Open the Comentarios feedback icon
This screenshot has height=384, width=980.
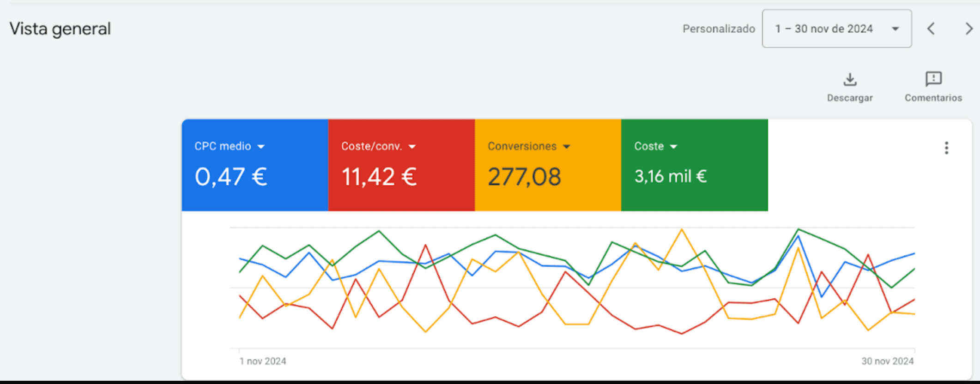pyautogui.click(x=933, y=79)
